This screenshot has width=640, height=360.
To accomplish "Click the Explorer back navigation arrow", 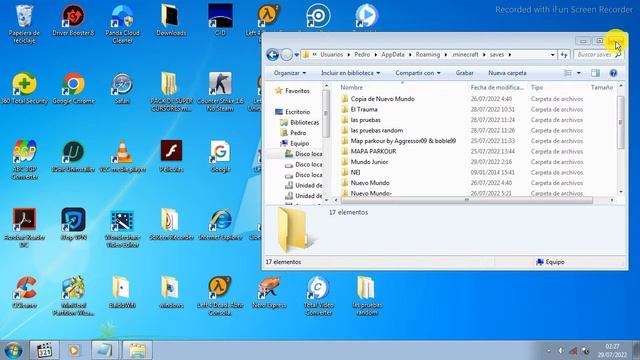I will [273, 54].
